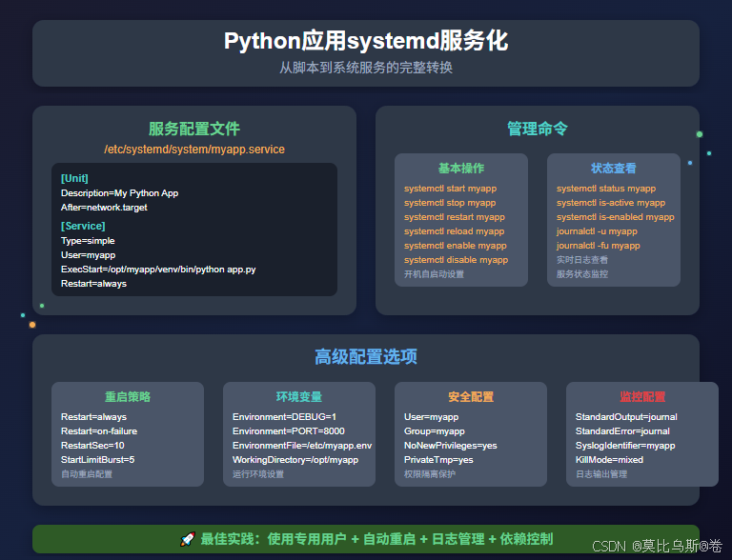The image size is (732, 560).
Task: Select the title 'Python应用systemd服务化'
Action: [366, 41]
